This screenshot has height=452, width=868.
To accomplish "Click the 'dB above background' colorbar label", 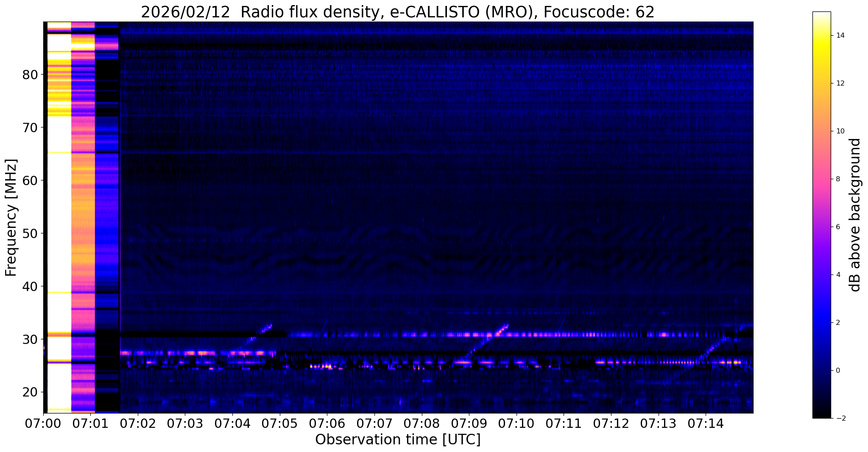I will [x=855, y=215].
